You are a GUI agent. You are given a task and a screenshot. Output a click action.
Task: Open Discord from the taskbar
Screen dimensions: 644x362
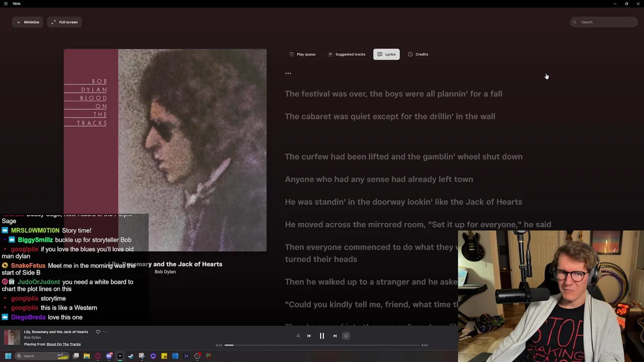tap(109, 356)
